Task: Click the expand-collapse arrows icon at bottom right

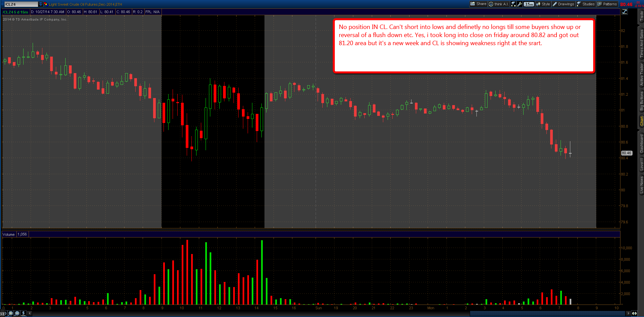Action: coord(634,313)
